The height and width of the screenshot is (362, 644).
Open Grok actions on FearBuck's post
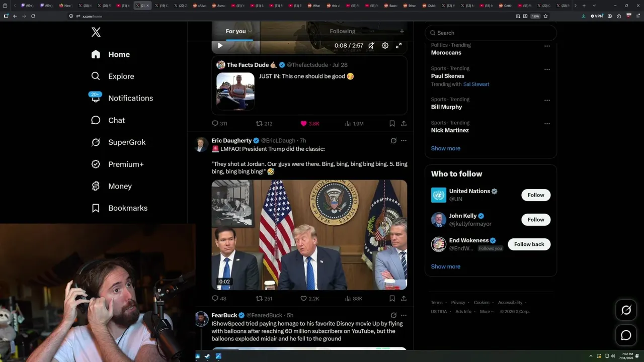(393, 315)
